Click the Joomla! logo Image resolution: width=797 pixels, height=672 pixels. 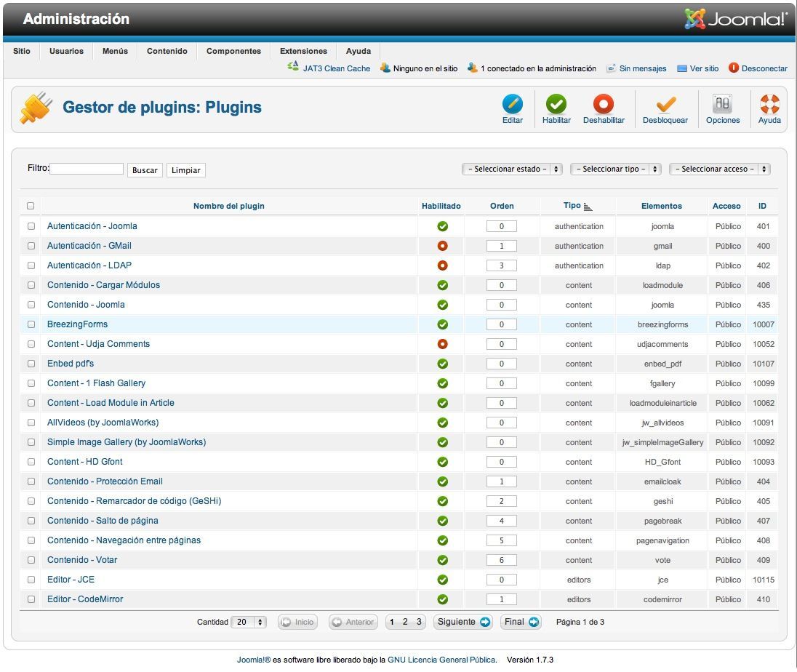735,19
